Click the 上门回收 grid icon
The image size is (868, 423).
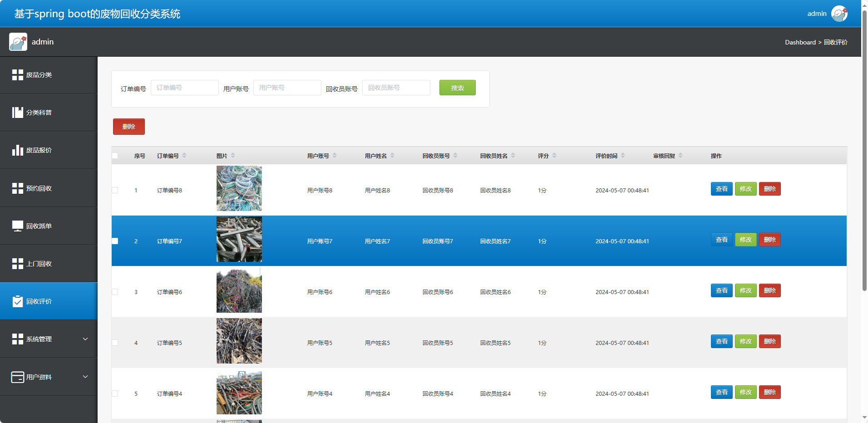18,264
